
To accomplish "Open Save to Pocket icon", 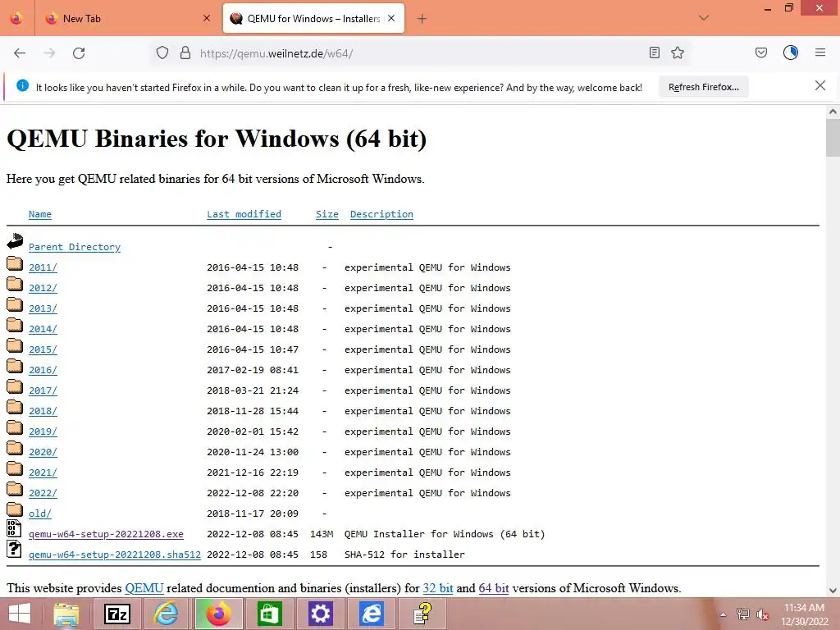I will click(760, 52).
